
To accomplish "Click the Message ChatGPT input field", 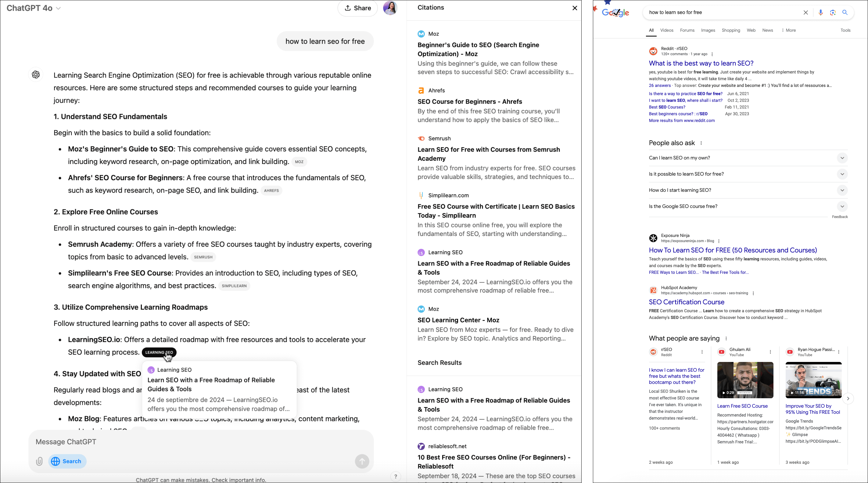I will [201, 442].
